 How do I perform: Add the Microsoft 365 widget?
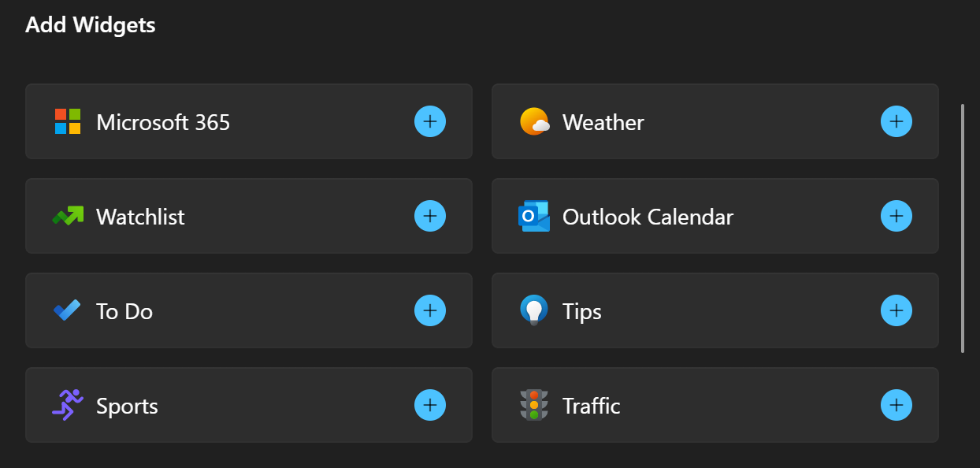(x=429, y=121)
